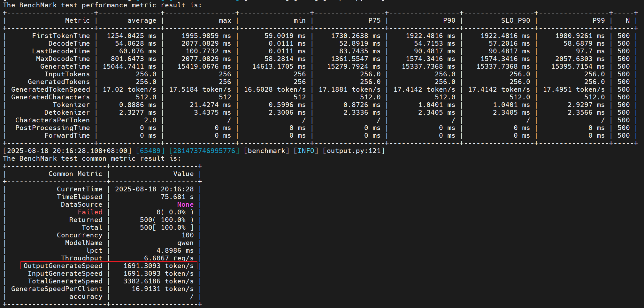This screenshot has height=308, width=644.
Task: Click FirstTokenTime min 59.0019 ms
Action: [285, 36]
